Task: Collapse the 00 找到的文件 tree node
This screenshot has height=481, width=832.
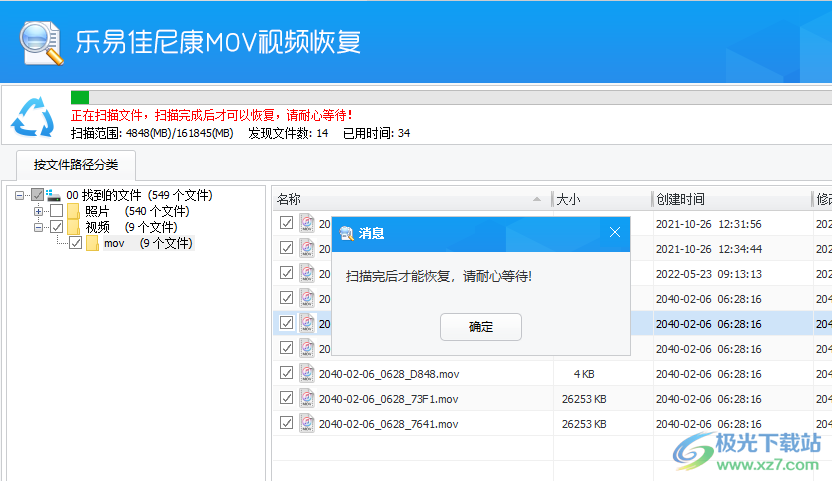Action: [20, 195]
